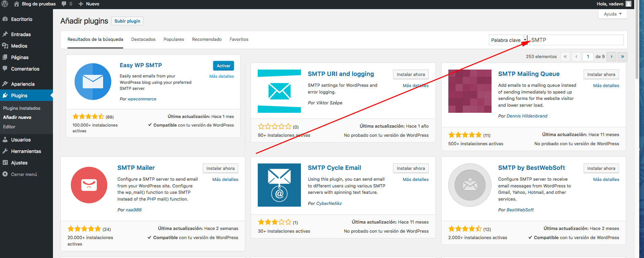The width and height of the screenshot is (644, 258).
Task: Open the BestWebSoft author link
Action: point(520,210)
